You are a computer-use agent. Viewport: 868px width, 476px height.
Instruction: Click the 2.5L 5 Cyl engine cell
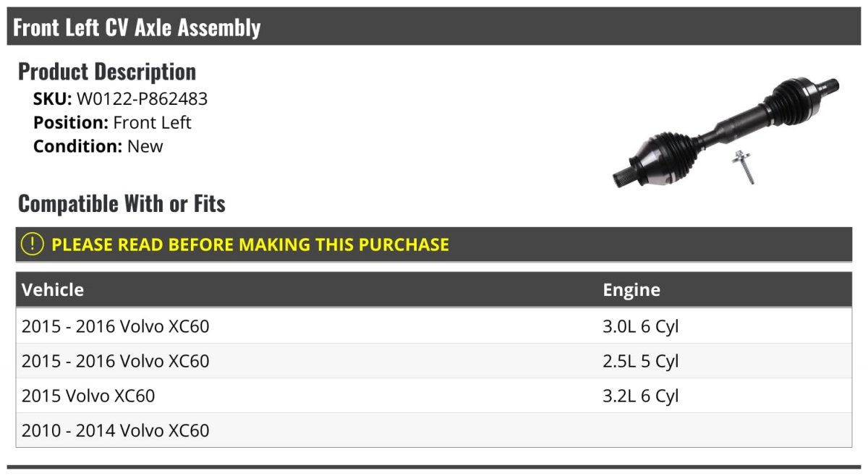641,362
